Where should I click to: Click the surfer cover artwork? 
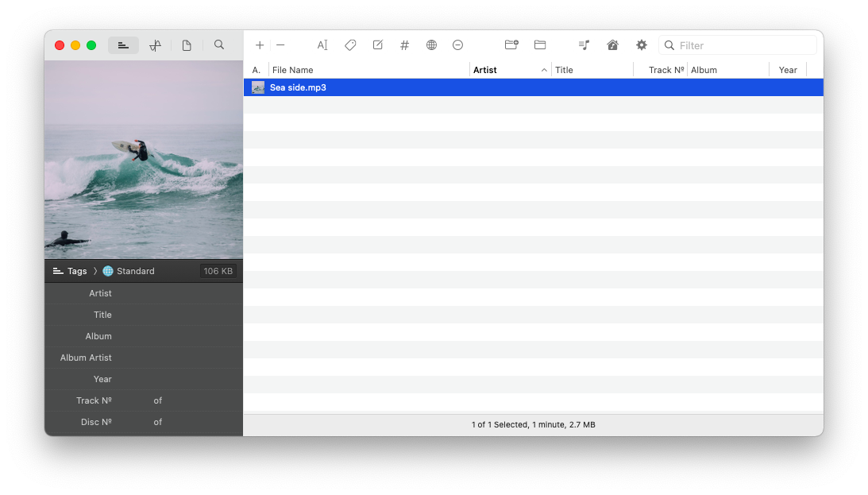click(144, 160)
